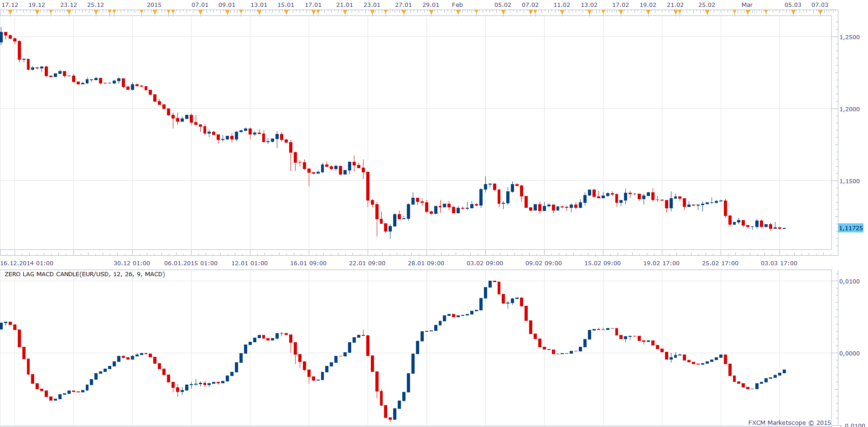Click the 1,2500 price axis label

click(x=849, y=37)
